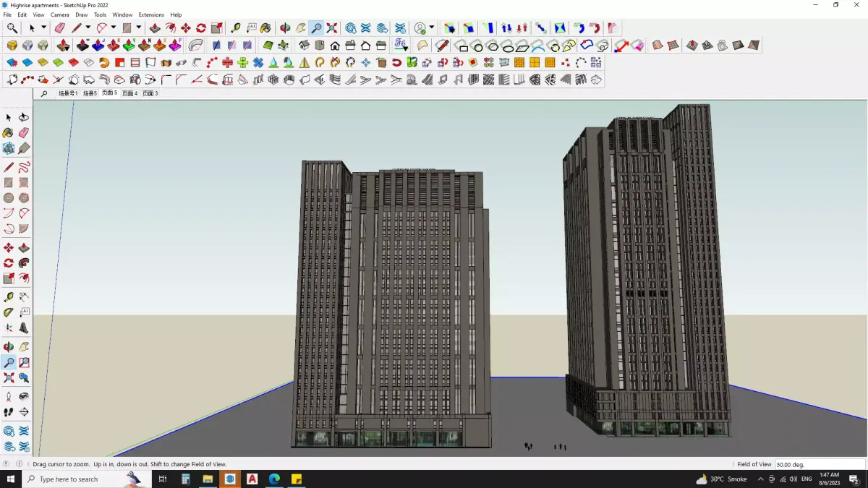Select the Text label tool in top toolbar
Image resolution: width=868 pixels, height=488 pixels.
[x=251, y=28]
